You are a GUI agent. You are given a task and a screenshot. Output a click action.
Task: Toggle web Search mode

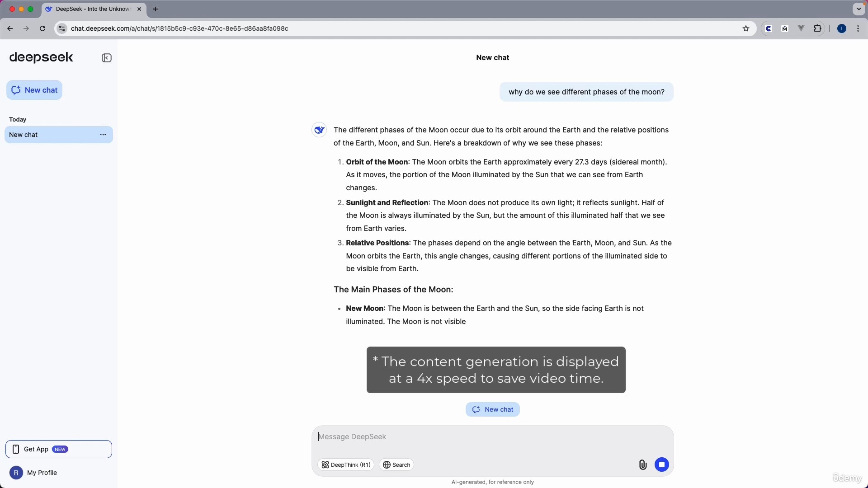click(x=396, y=465)
